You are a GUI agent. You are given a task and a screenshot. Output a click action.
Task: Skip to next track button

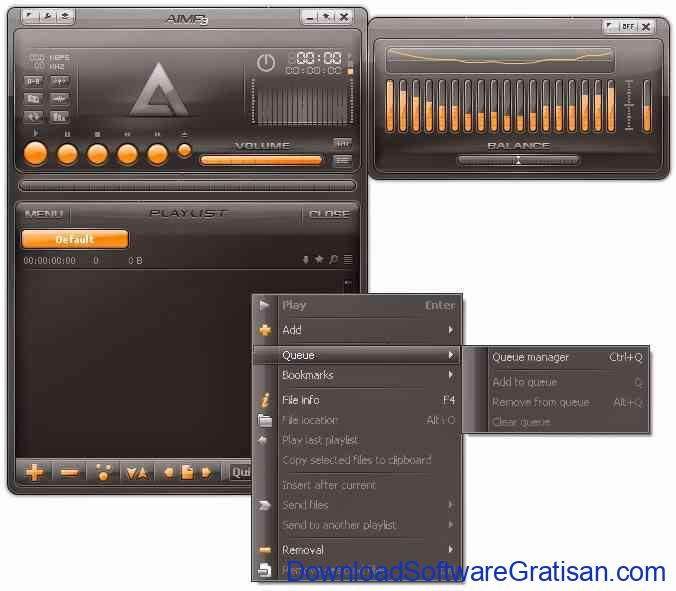pos(157,154)
